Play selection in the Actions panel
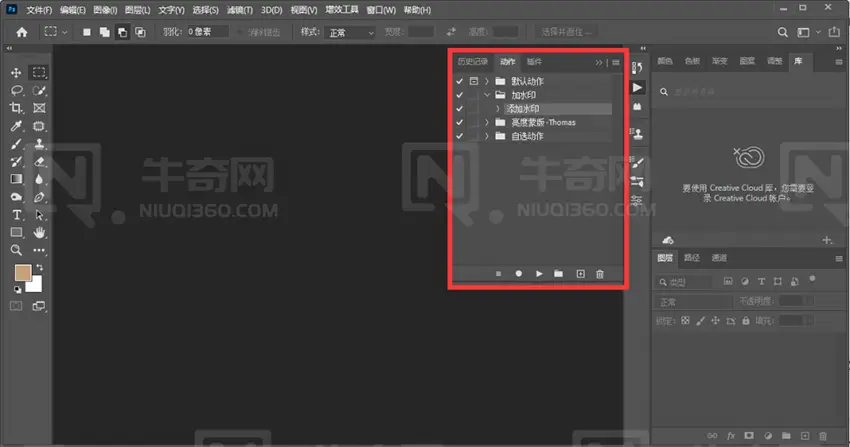This screenshot has width=850, height=447. [539, 274]
